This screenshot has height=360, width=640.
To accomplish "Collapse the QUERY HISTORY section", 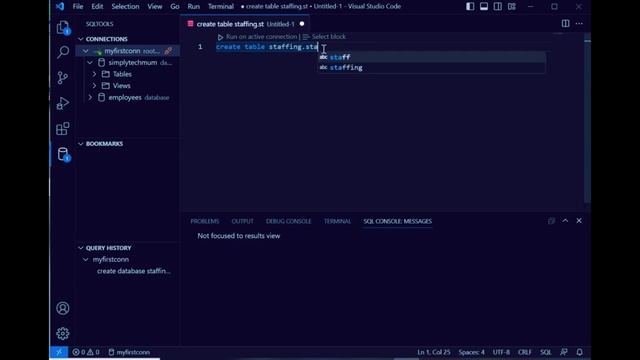I will coord(81,248).
